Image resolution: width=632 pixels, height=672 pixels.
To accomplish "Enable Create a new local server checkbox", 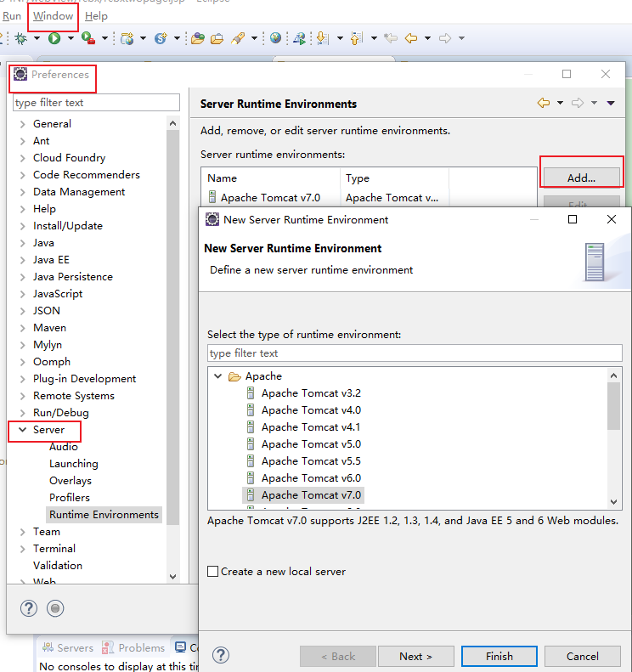I will pyautogui.click(x=213, y=571).
